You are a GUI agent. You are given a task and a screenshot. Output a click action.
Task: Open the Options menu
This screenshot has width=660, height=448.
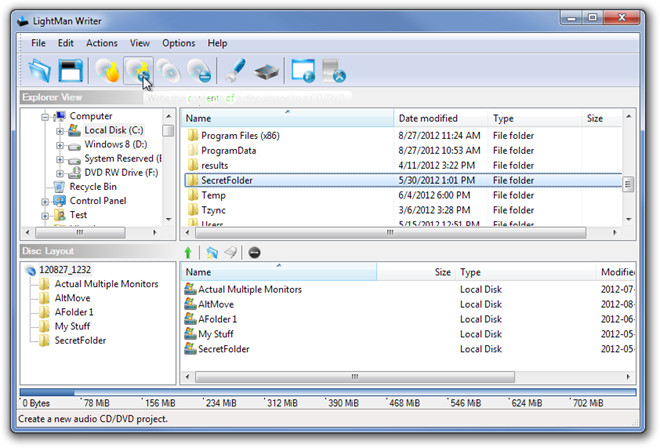179,43
